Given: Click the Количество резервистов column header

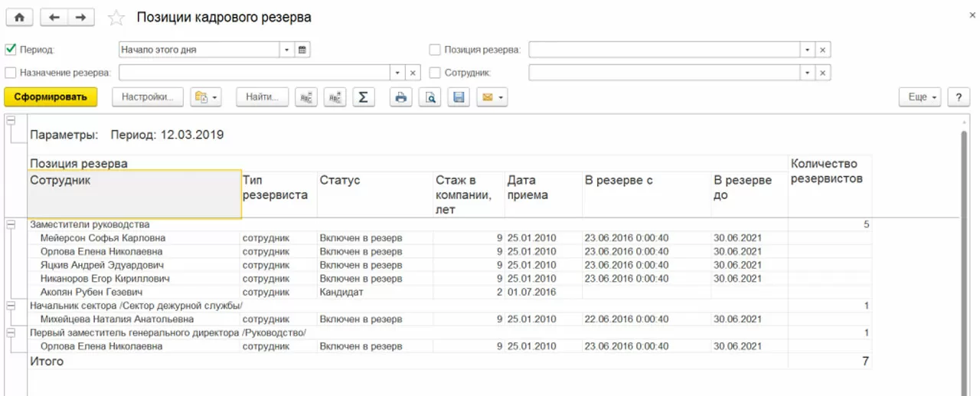Looking at the screenshot, I should [x=830, y=186].
